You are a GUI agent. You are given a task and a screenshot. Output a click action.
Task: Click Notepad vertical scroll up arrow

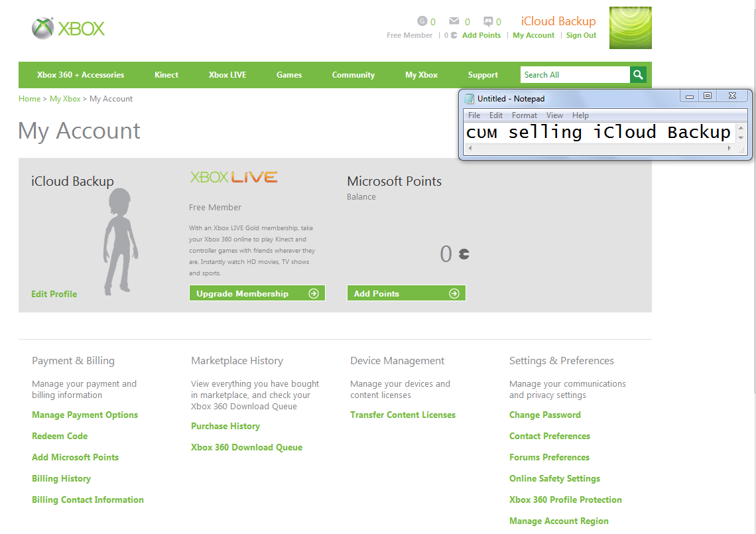point(741,128)
